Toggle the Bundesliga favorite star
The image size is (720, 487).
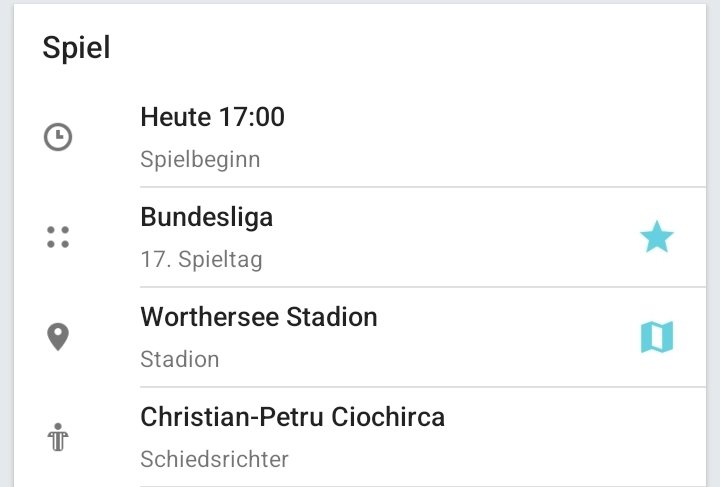tap(657, 237)
